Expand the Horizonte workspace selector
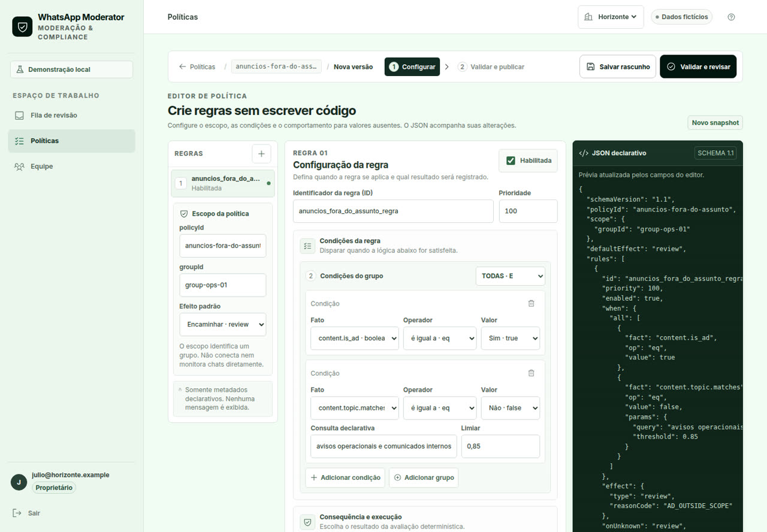The width and height of the screenshot is (767, 532). 611,17
